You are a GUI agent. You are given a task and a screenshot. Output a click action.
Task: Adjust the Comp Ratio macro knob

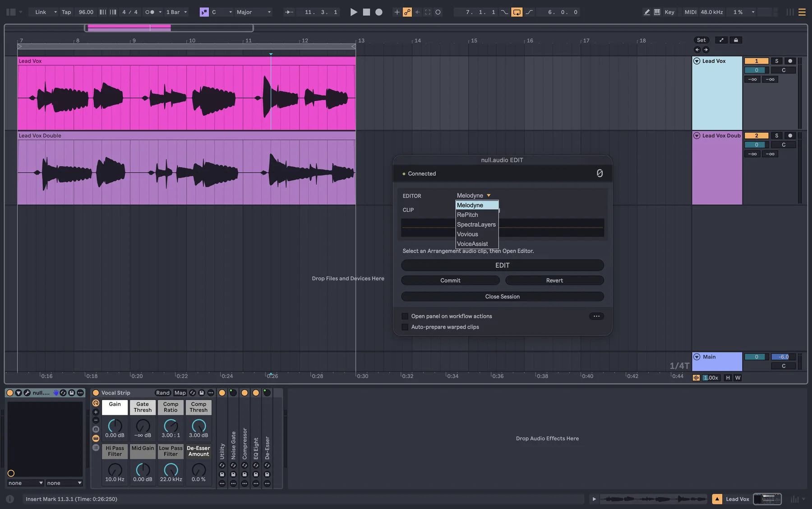[171, 425]
